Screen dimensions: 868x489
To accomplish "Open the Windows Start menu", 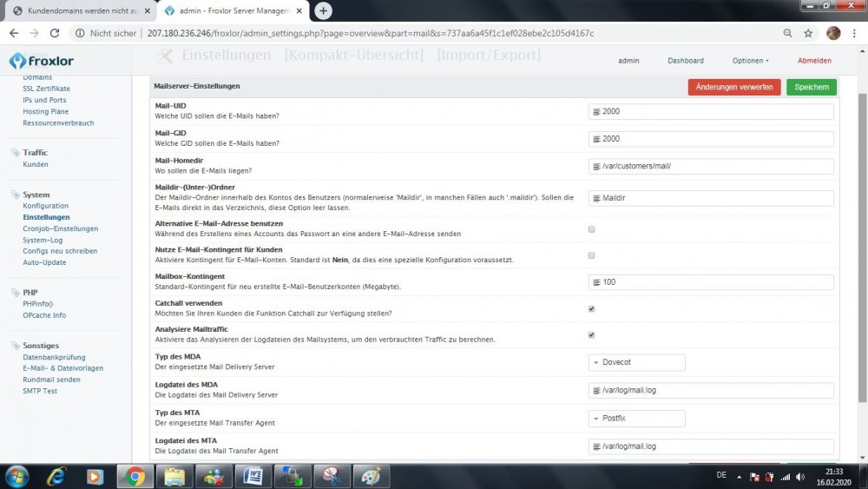I will tap(17, 475).
